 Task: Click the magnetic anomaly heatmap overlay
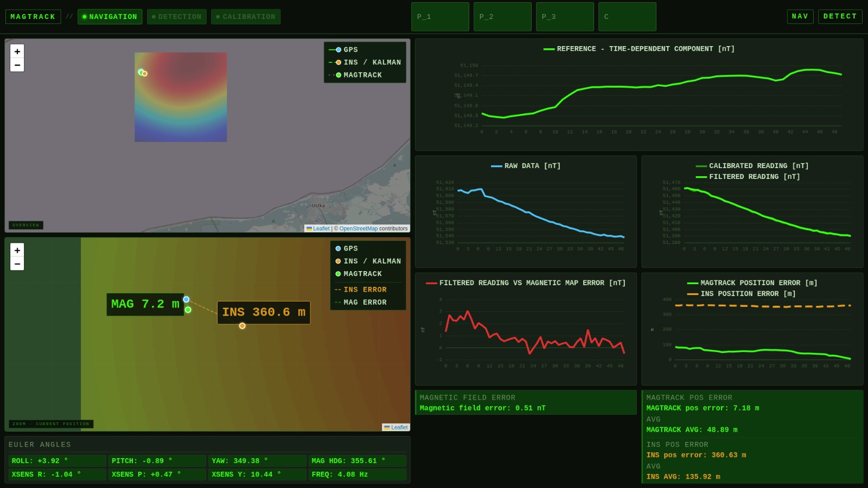pos(181,97)
